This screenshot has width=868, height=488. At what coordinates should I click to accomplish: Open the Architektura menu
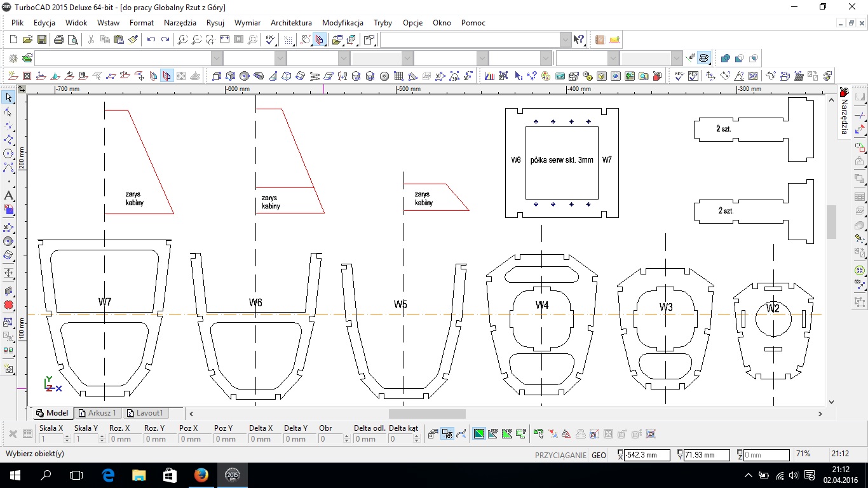[291, 23]
